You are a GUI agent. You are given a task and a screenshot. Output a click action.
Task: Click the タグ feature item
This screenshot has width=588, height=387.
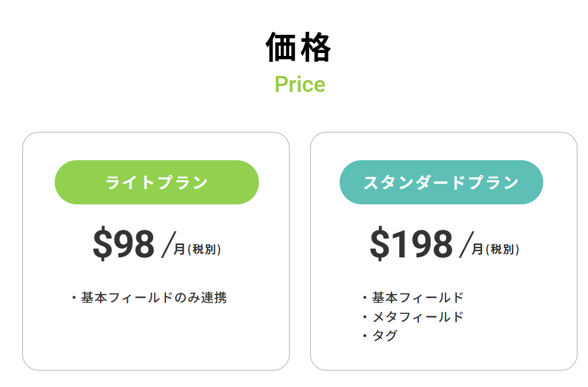[385, 336]
